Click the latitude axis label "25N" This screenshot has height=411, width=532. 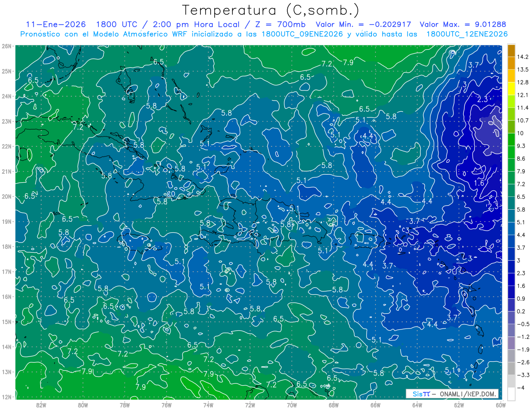tap(7, 71)
